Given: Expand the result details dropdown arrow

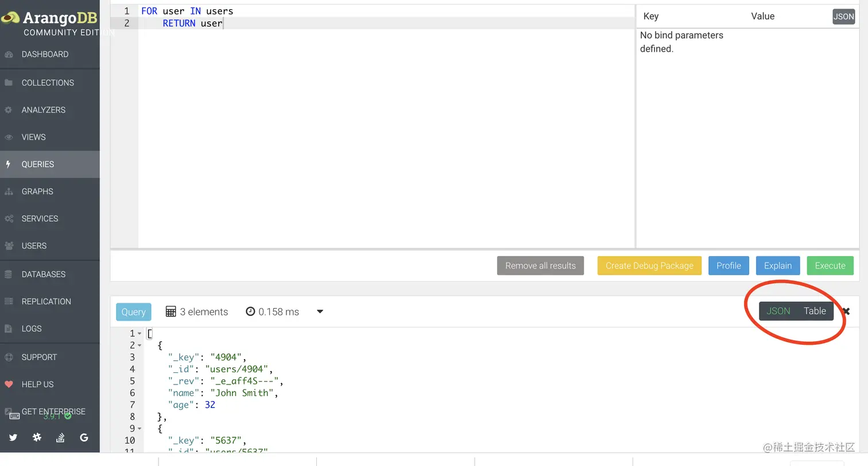Looking at the screenshot, I should click(x=320, y=311).
